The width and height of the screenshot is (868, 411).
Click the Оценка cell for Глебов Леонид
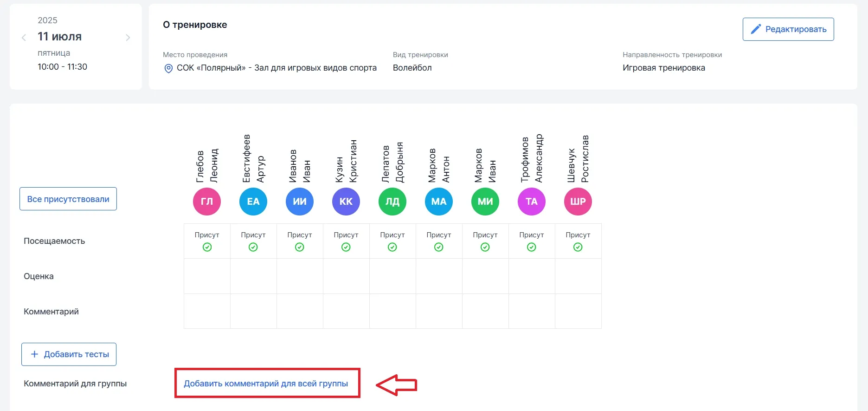point(207,276)
